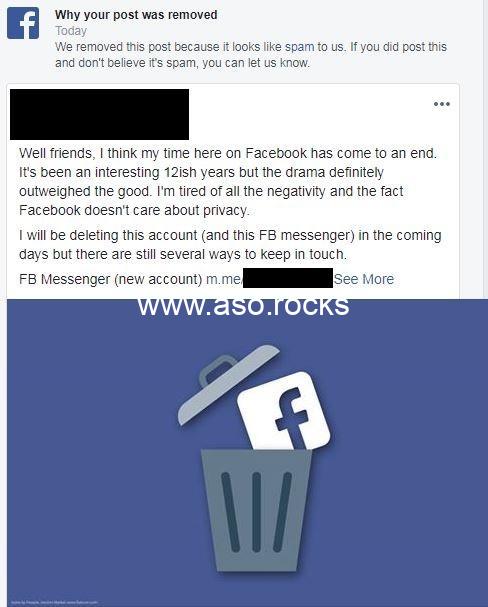The image size is (488, 607).
Task: Click the trash can bin in image
Action: click(256, 510)
